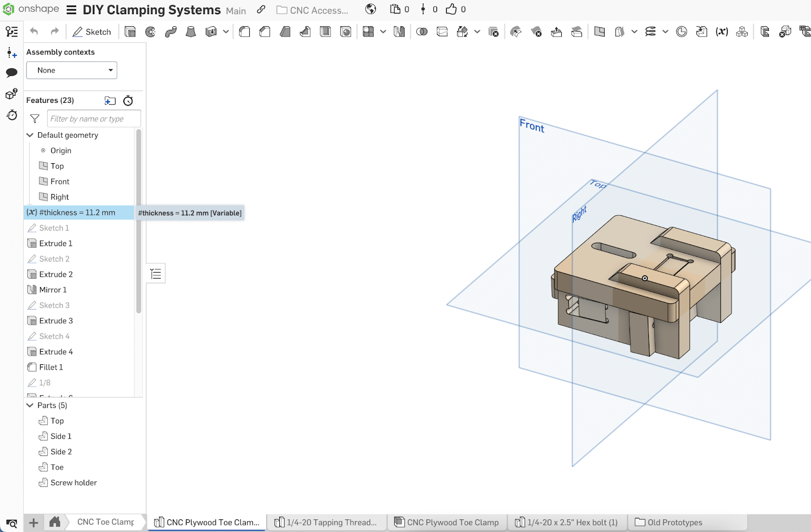Screen dimensions: 811x532
Task: Click the undo arrow
Action: pyautogui.click(x=34, y=32)
